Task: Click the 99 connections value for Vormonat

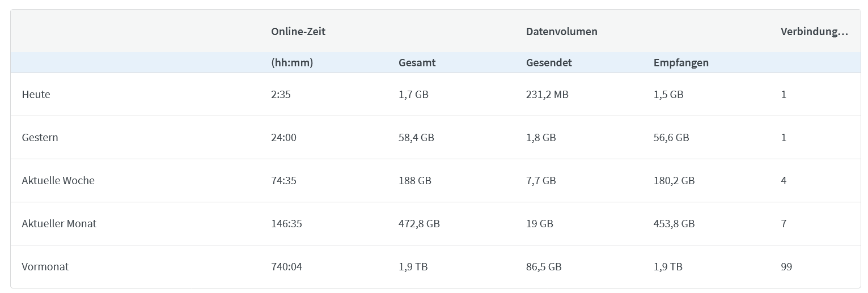Action: pyautogui.click(x=786, y=267)
